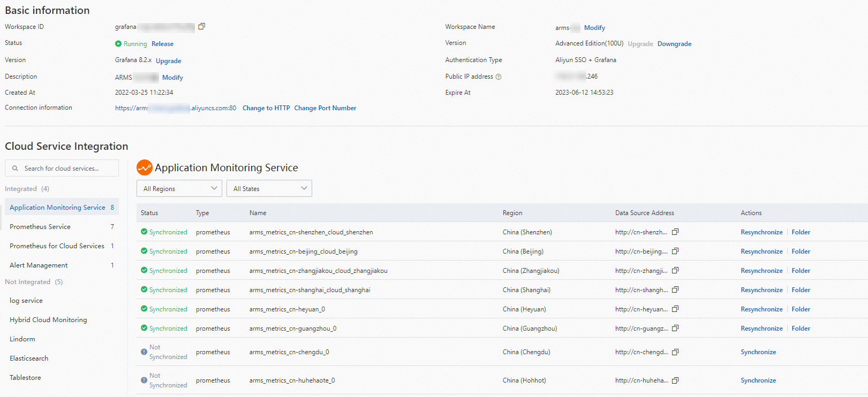The height and width of the screenshot is (397, 868).
Task: Click Resynchronize for Guangzhou row
Action: pos(761,329)
